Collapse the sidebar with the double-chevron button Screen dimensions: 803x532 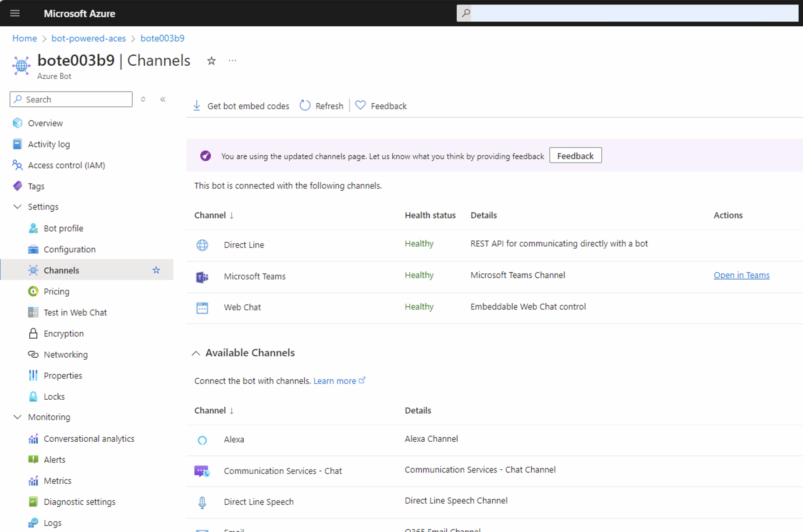click(163, 99)
